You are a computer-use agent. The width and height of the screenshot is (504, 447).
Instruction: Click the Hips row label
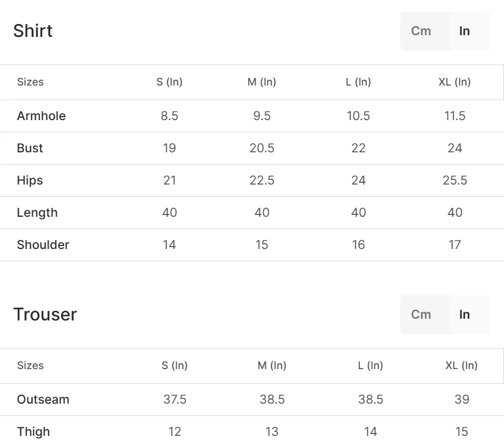(x=30, y=180)
